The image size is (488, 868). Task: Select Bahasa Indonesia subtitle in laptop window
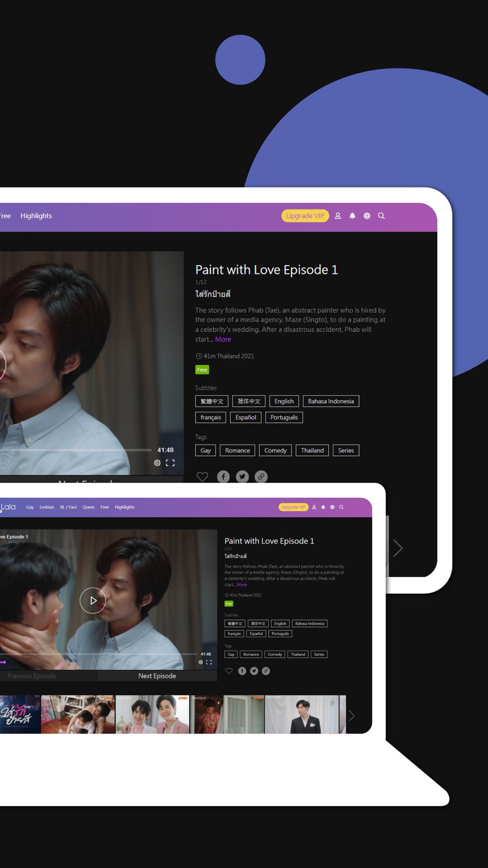click(310, 623)
